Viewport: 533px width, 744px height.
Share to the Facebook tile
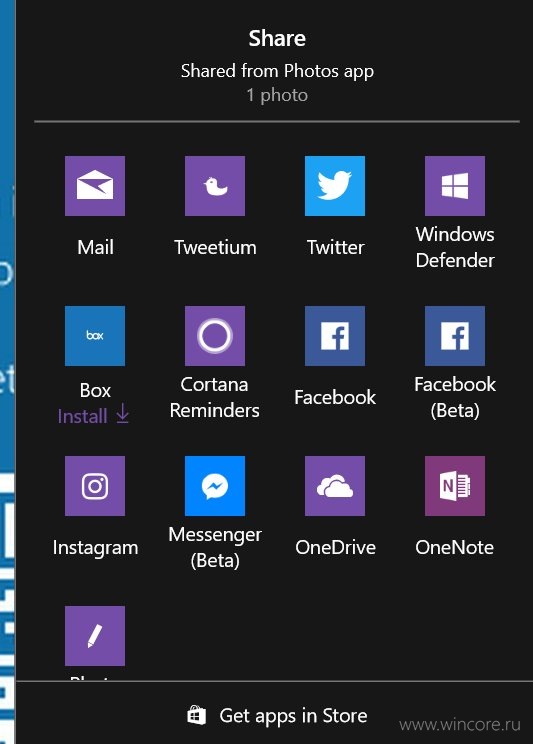pos(335,335)
